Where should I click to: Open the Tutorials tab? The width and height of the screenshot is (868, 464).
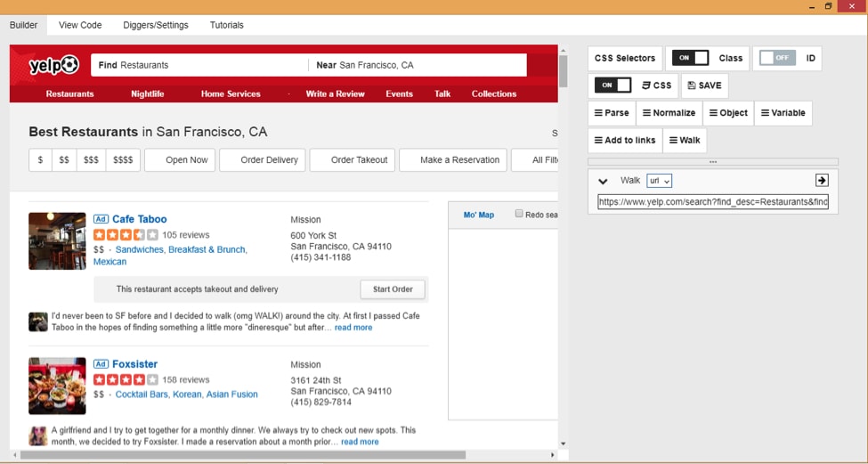pyautogui.click(x=226, y=25)
